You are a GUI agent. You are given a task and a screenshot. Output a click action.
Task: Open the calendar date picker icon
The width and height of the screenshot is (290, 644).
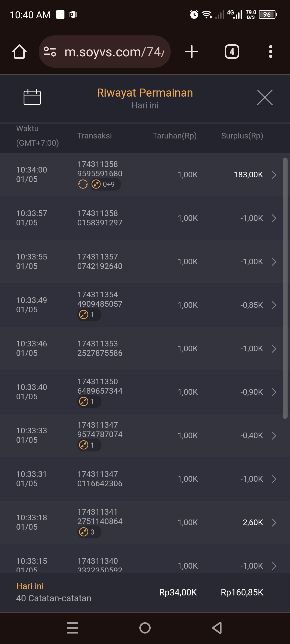(x=32, y=97)
